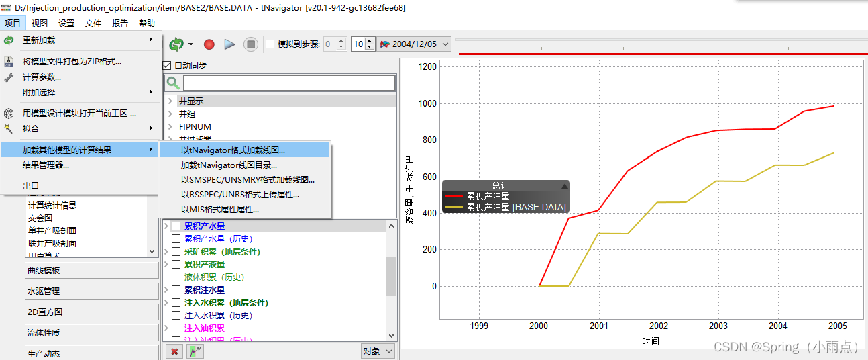This screenshot has width=868, height=360.
Task: Expand the 累积注水量 parameter row
Action: pyautogui.click(x=167, y=290)
